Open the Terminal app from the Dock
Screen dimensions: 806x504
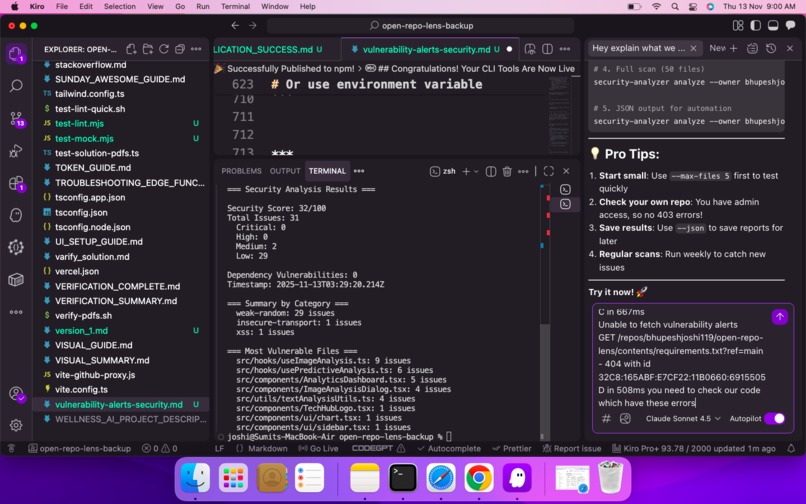point(402,478)
